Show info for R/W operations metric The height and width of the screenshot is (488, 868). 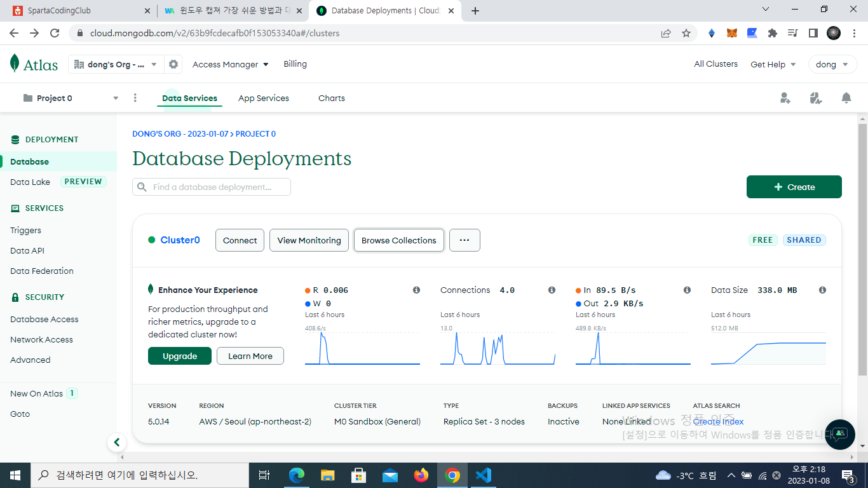[x=416, y=290]
